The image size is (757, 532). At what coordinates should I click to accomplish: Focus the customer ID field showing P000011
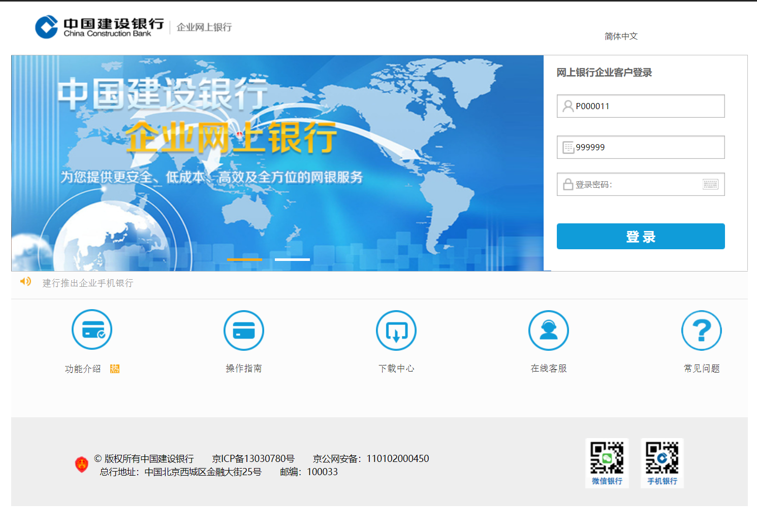pyautogui.click(x=641, y=106)
